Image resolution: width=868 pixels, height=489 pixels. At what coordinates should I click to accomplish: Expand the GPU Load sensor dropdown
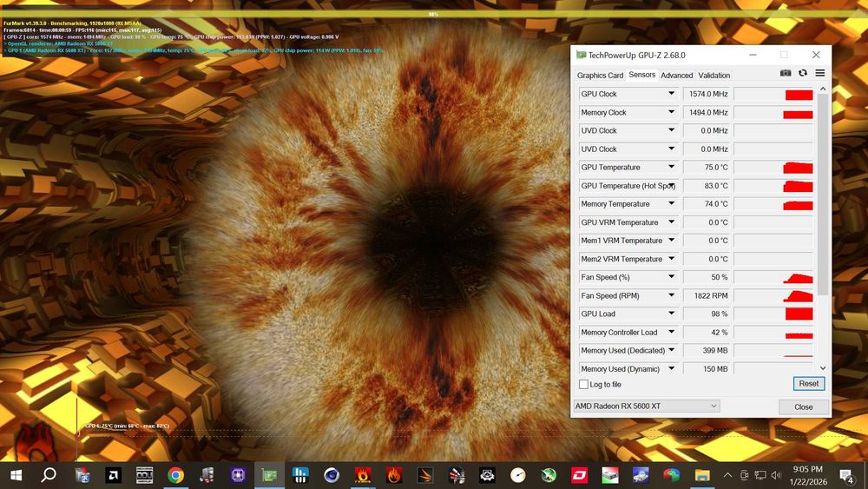671,314
